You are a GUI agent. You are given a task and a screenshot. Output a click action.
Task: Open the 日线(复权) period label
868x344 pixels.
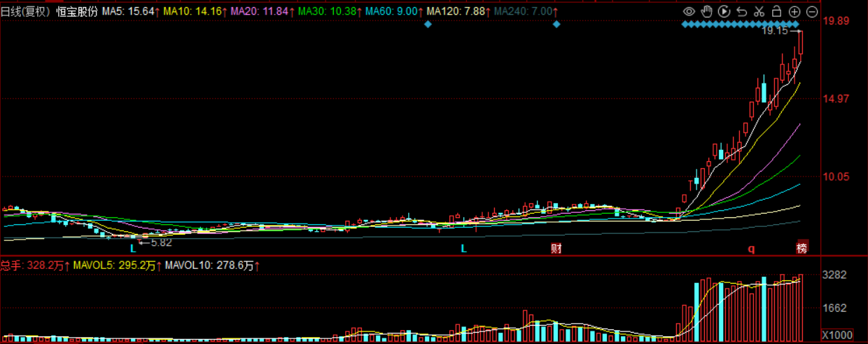pos(26,12)
